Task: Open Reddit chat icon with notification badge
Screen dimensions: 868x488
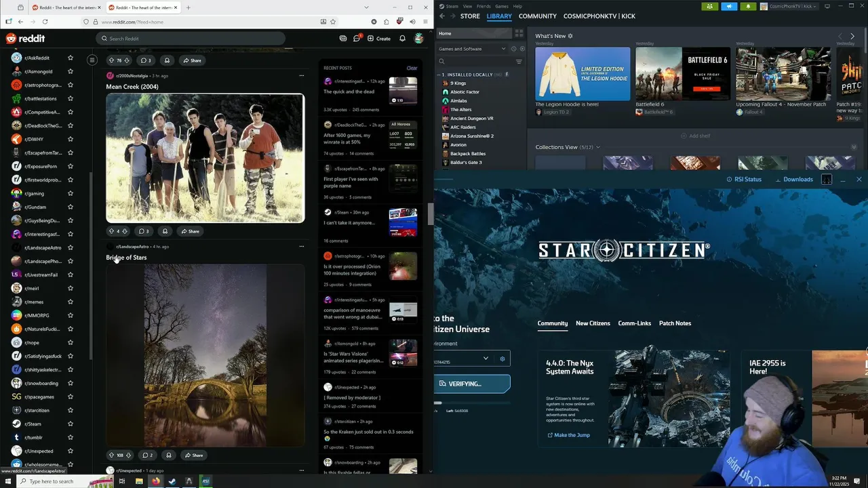Action: click(x=357, y=39)
